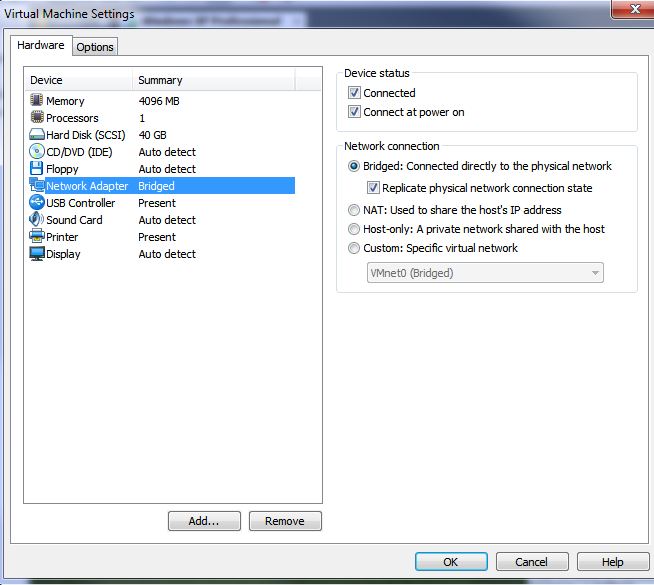Viewport: 654px width, 585px height.
Task: Select the Sound Card label
Action: (x=74, y=220)
